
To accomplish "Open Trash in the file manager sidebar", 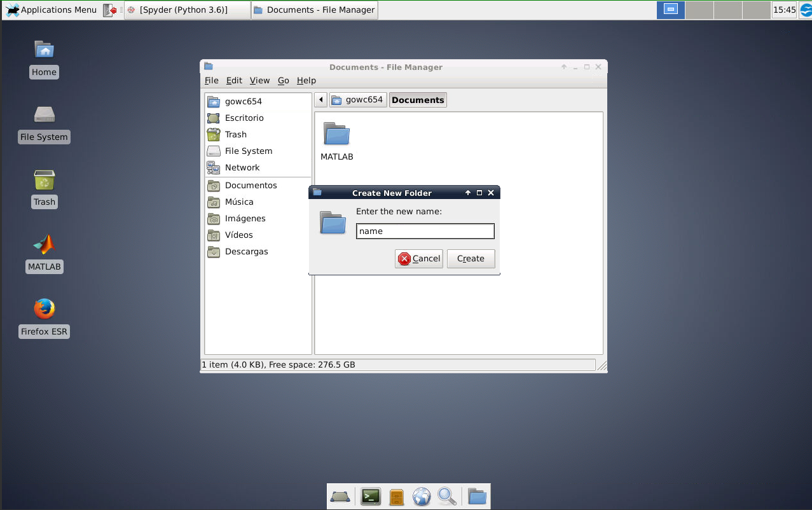I will pos(258,134).
